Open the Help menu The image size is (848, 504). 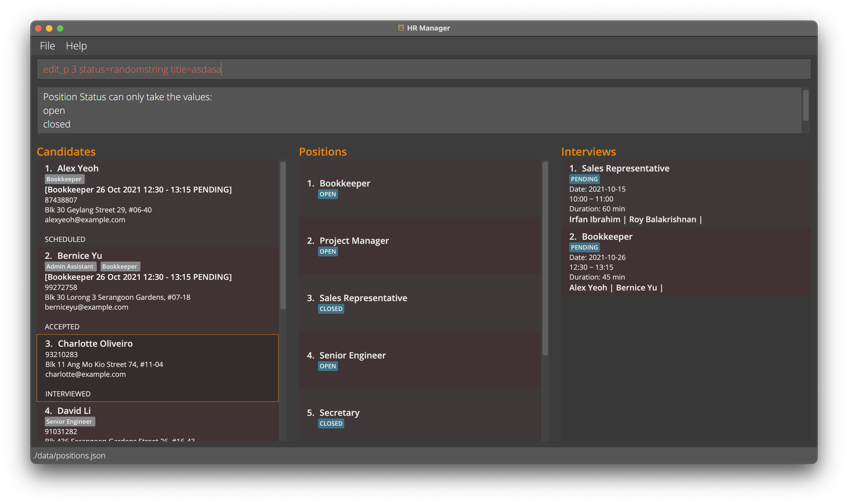pyautogui.click(x=76, y=46)
